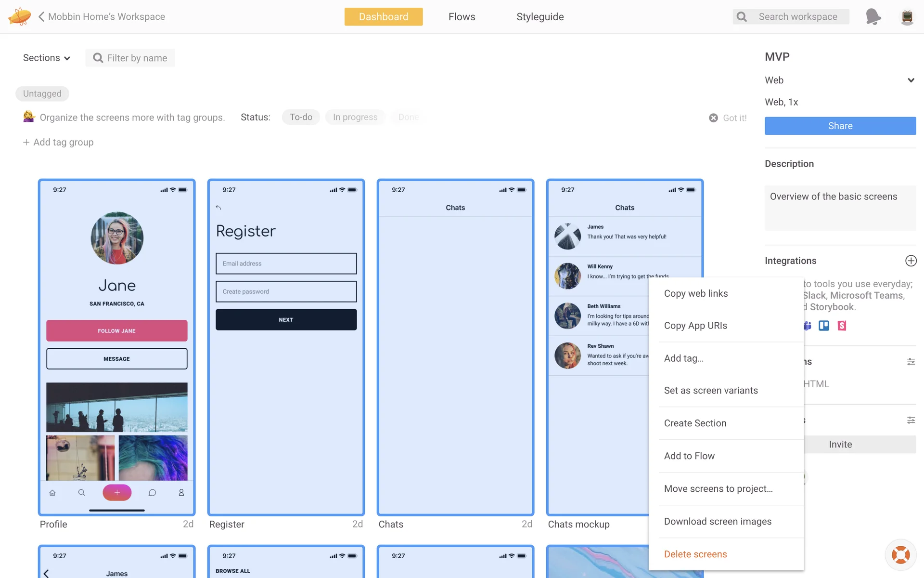The width and height of the screenshot is (924, 578).
Task: Click the Trello integration icon
Action: tap(824, 326)
